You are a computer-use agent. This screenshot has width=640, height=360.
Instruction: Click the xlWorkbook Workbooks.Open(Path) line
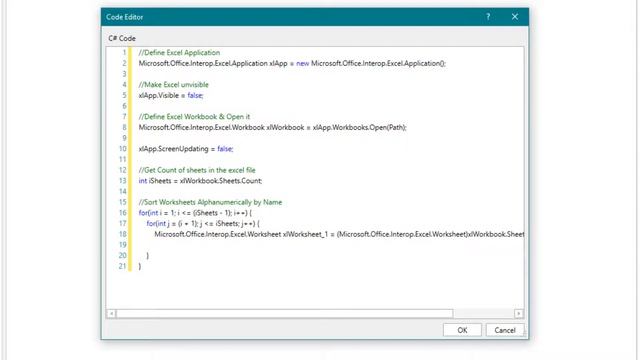coord(272,127)
